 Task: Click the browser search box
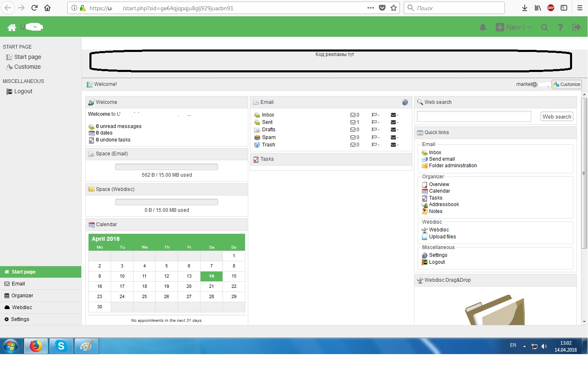[x=454, y=8]
